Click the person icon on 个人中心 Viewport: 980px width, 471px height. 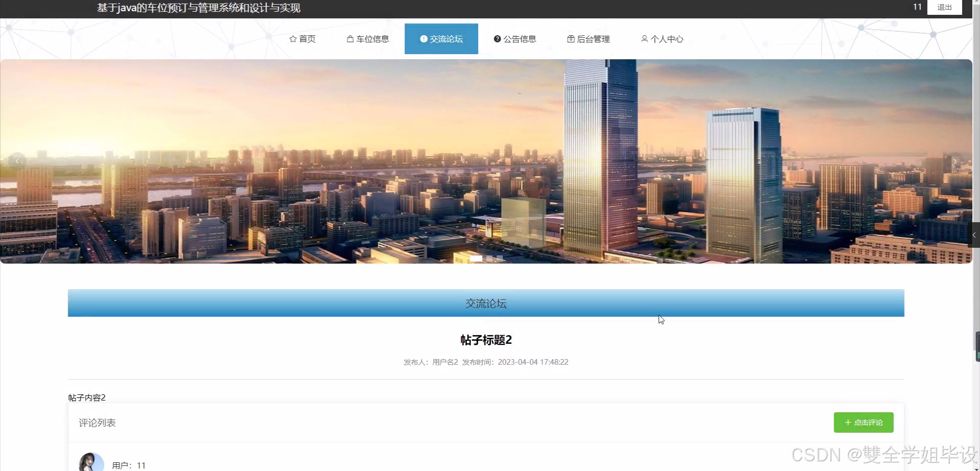pos(644,38)
